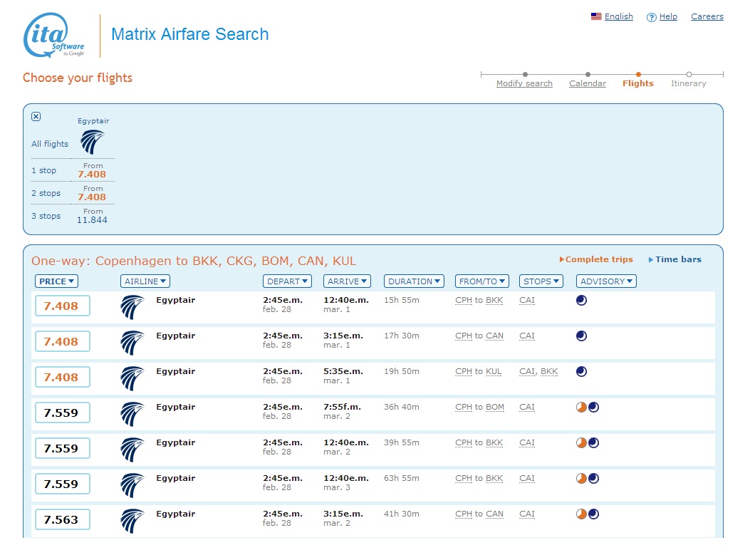Click Egyptair logo in the 7.563 flight row

point(132,521)
